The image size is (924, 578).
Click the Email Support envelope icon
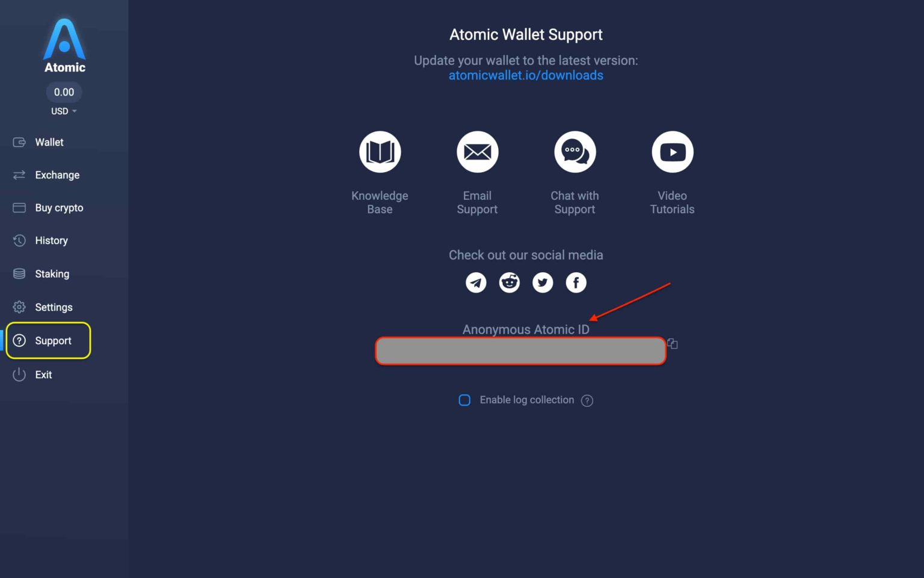tap(477, 152)
